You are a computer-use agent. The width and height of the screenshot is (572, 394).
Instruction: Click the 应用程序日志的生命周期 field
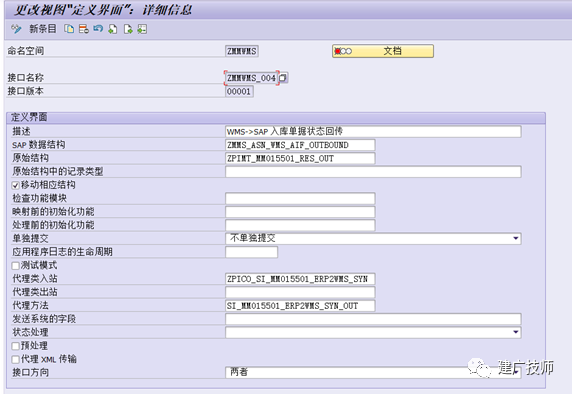coord(251,252)
